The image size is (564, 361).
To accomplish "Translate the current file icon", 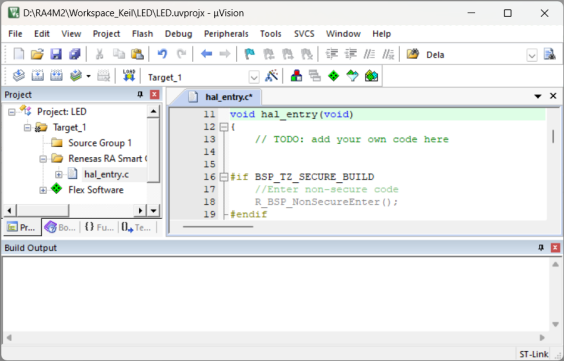I will (19, 76).
